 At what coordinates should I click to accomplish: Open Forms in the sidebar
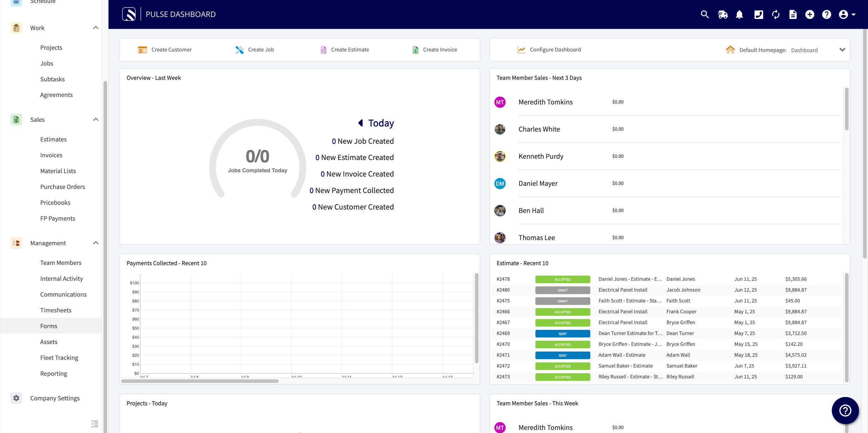[48, 326]
